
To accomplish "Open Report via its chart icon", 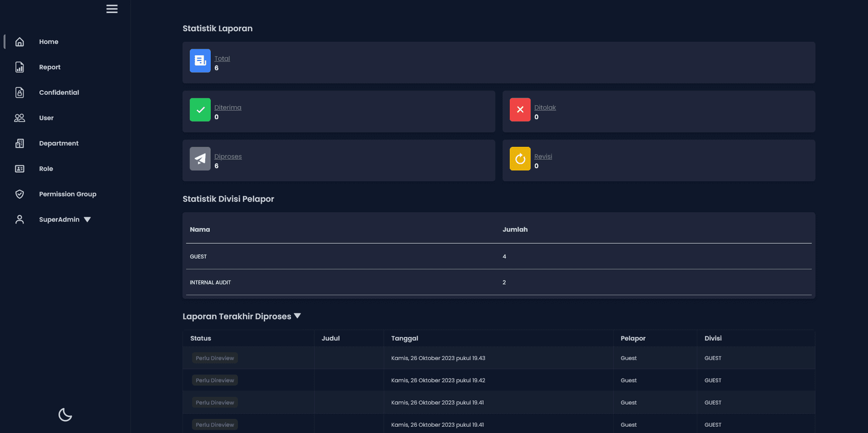I will pyautogui.click(x=20, y=67).
